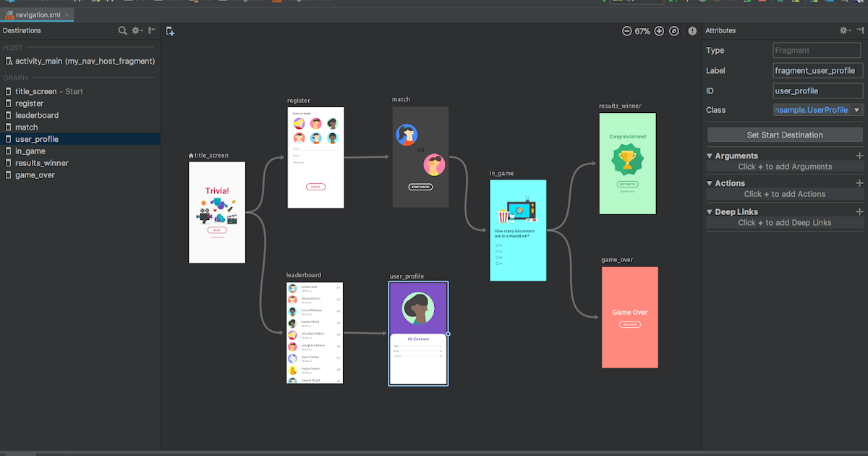Click the Set Start Destination button
This screenshot has height=456, width=868.
pos(785,135)
